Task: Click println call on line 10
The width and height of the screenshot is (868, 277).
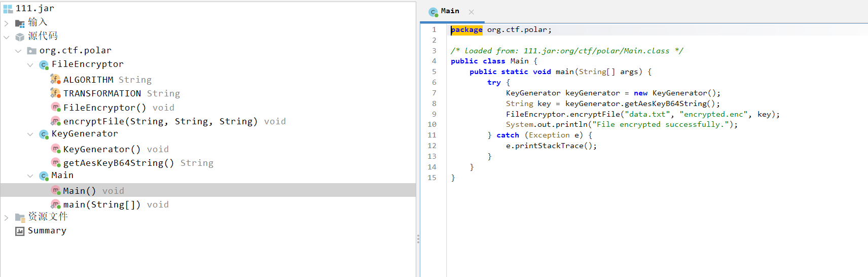Action: click(571, 125)
